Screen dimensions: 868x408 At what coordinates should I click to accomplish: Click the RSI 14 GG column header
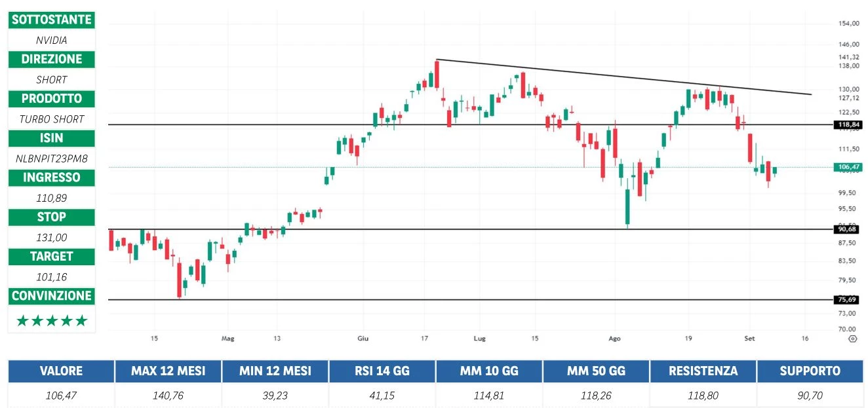tap(382, 371)
